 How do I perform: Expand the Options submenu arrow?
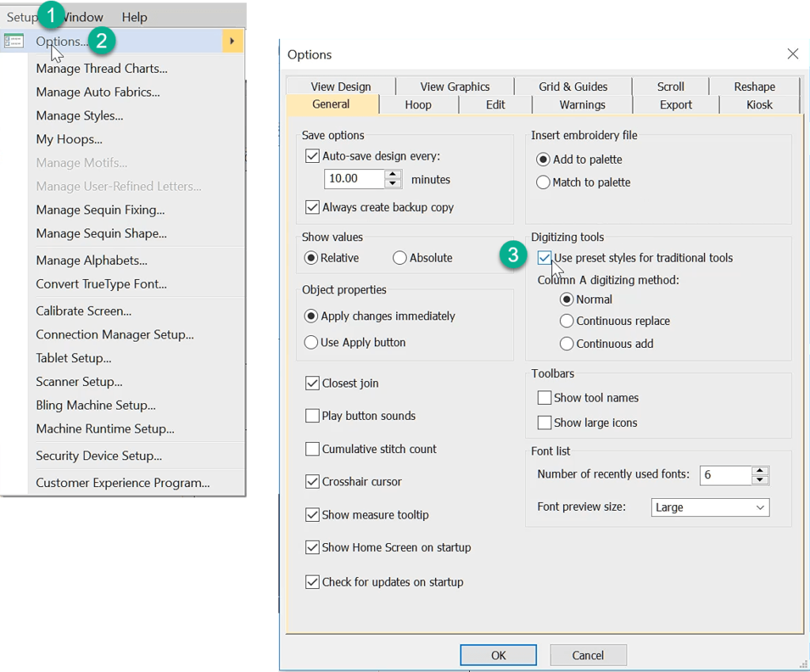(232, 40)
